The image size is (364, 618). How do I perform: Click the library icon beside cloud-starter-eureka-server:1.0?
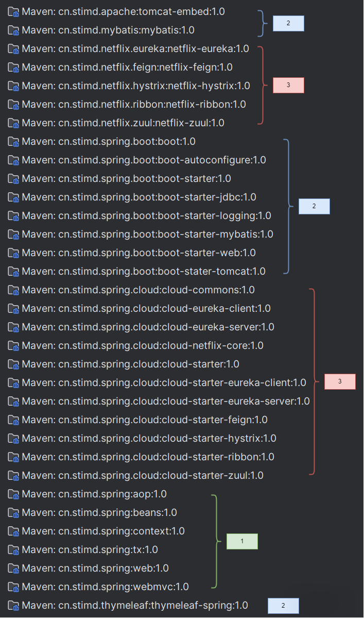pos(13,401)
